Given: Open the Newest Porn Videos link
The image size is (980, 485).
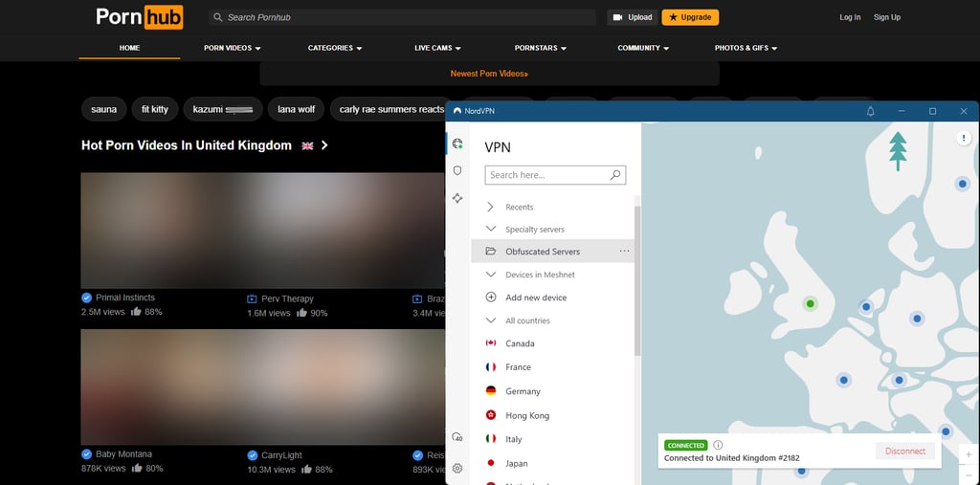Looking at the screenshot, I should click(489, 74).
